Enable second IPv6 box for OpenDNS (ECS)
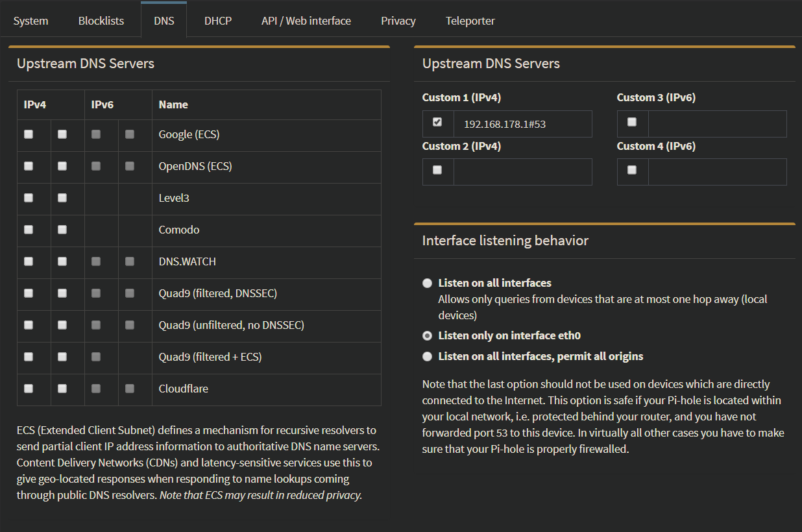Screen dimensions: 802x532 (x=130, y=166)
